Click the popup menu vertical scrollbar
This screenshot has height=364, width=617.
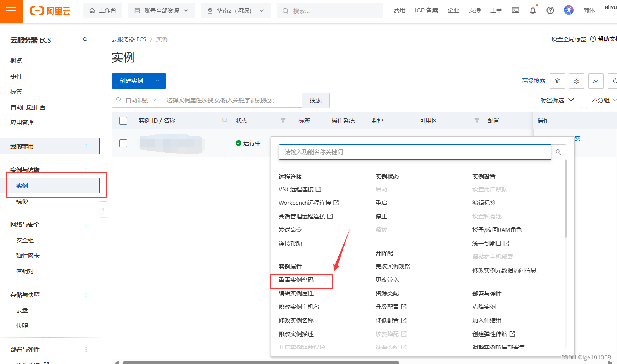(x=565, y=199)
